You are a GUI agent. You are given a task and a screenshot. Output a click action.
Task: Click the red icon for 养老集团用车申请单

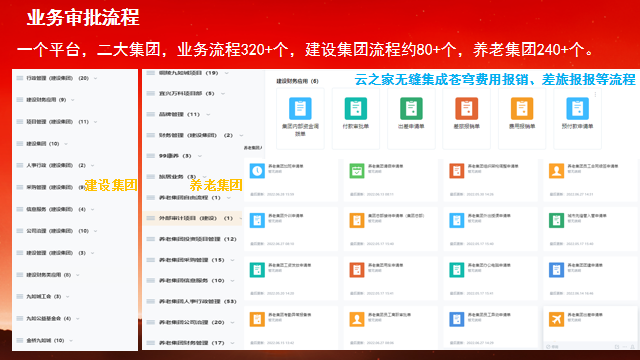[x=357, y=270]
